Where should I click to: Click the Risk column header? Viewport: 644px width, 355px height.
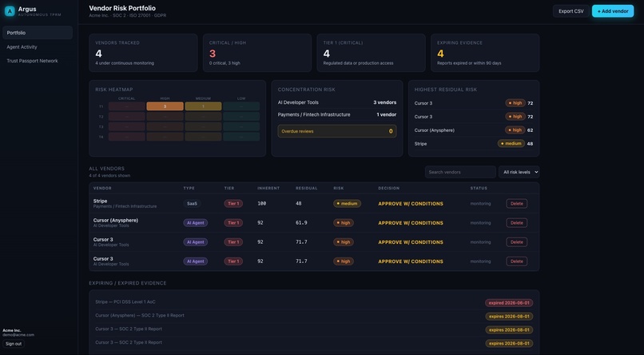(339, 188)
